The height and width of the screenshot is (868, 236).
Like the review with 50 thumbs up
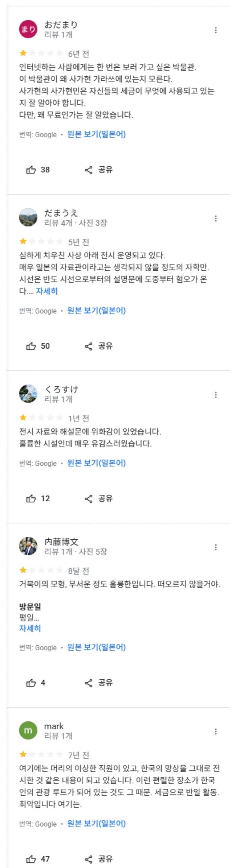click(x=31, y=346)
